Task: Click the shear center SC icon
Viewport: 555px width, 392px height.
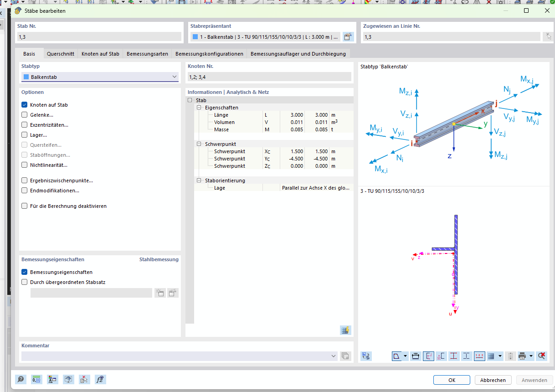Action: (x=441, y=356)
